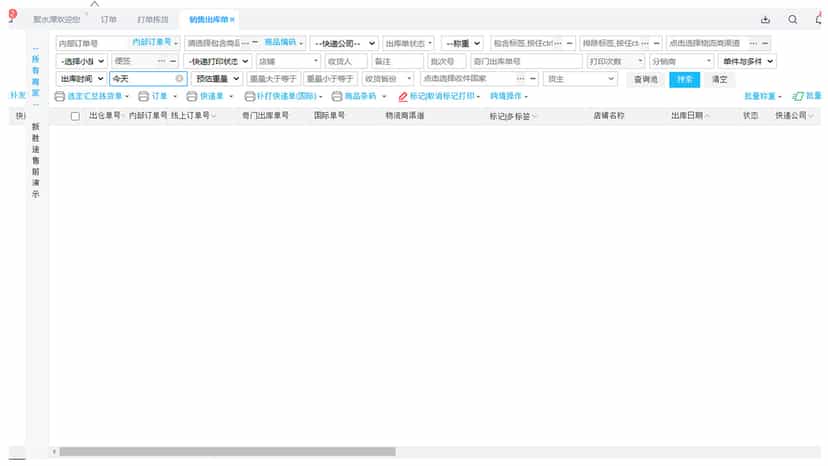Focus the 备注 input field
Image resolution: width=828 pixels, height=466 pixels.
pos(397,61)
